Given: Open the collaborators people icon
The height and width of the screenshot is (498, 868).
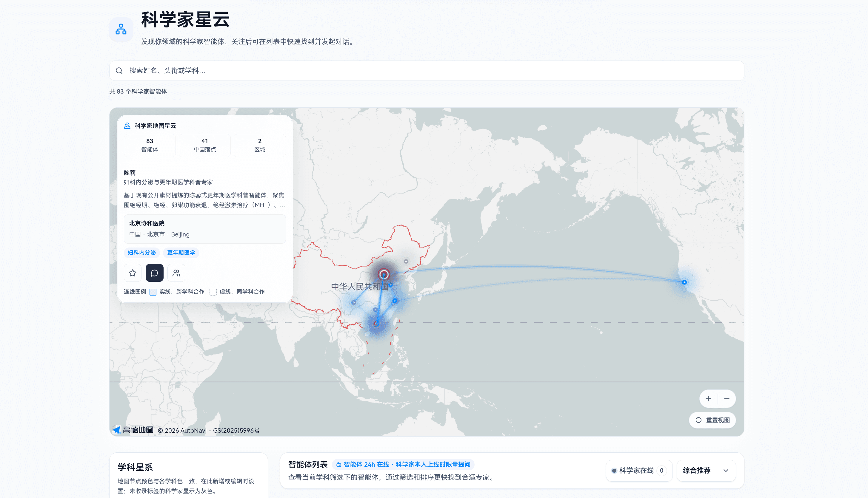Looking at the screenshot, I should point(176,273).
